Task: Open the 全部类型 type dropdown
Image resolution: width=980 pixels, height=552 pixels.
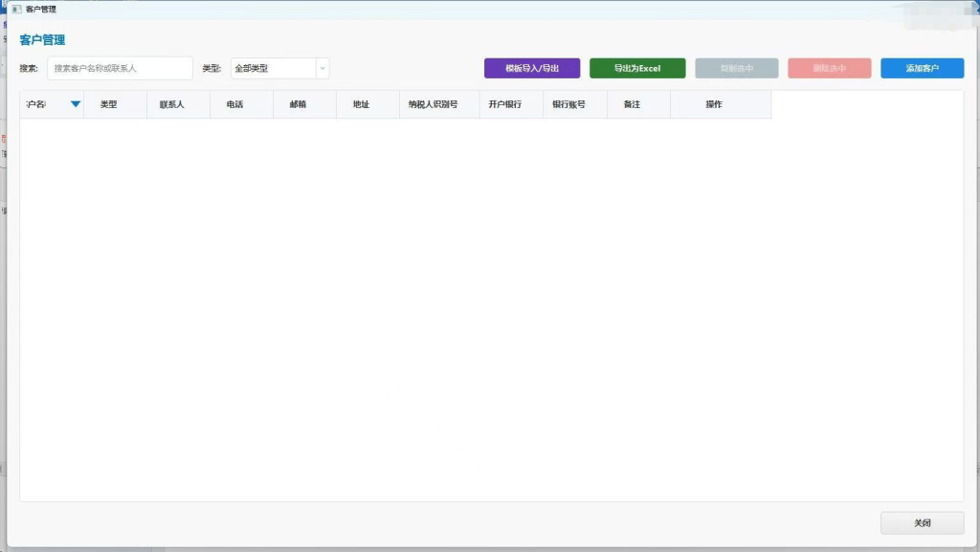Action: [279, 69]
